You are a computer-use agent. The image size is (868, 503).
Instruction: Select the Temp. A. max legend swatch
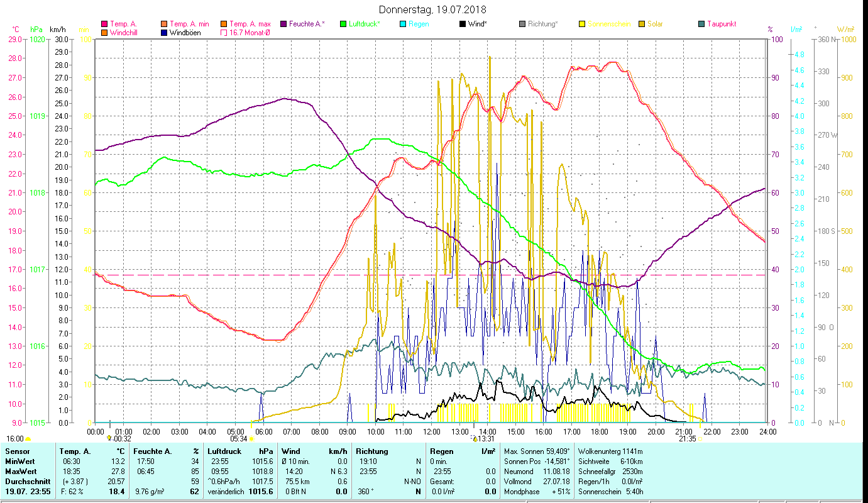pos(224,24)
